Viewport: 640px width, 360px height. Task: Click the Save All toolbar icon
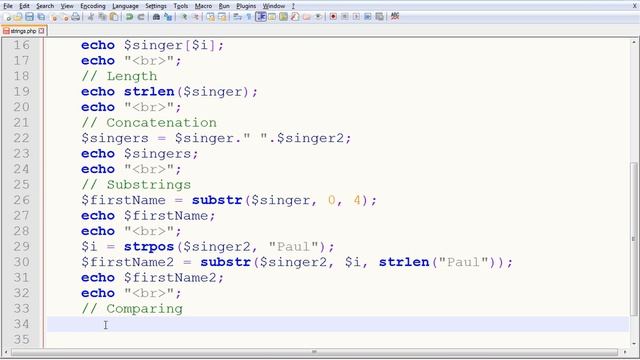[41, 17]
